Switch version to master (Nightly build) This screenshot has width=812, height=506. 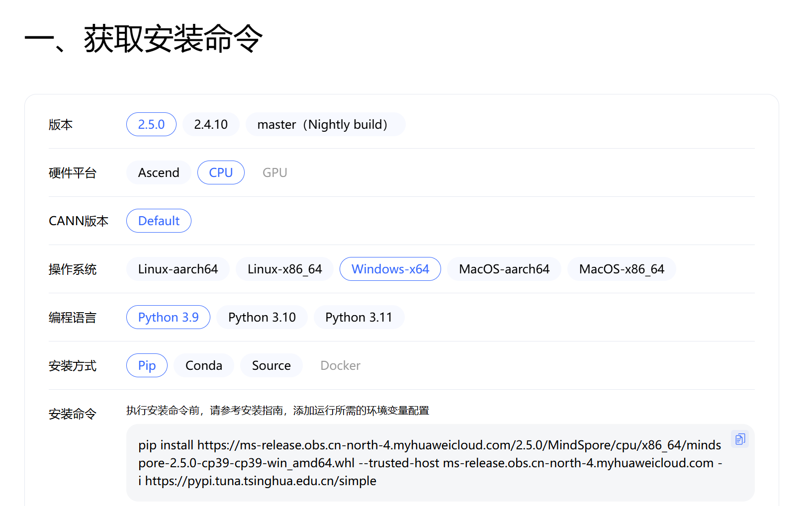point(325,124)
